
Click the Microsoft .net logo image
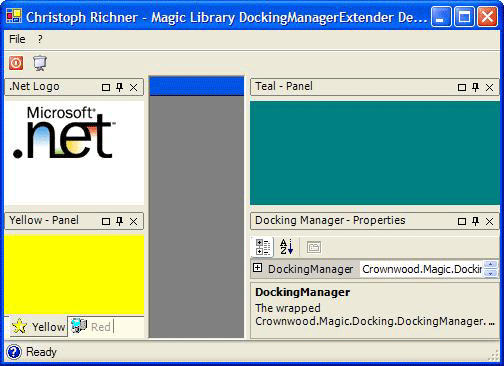click(x=64, y=132)
